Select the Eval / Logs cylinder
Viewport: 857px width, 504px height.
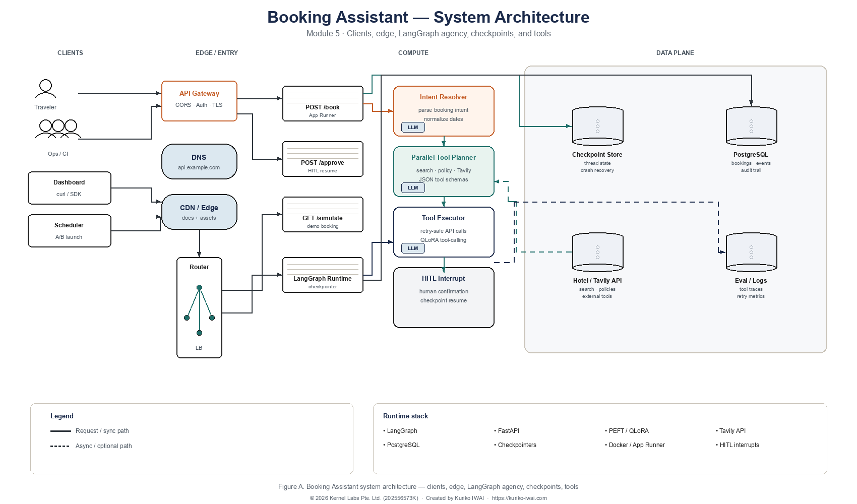[751, 252]
